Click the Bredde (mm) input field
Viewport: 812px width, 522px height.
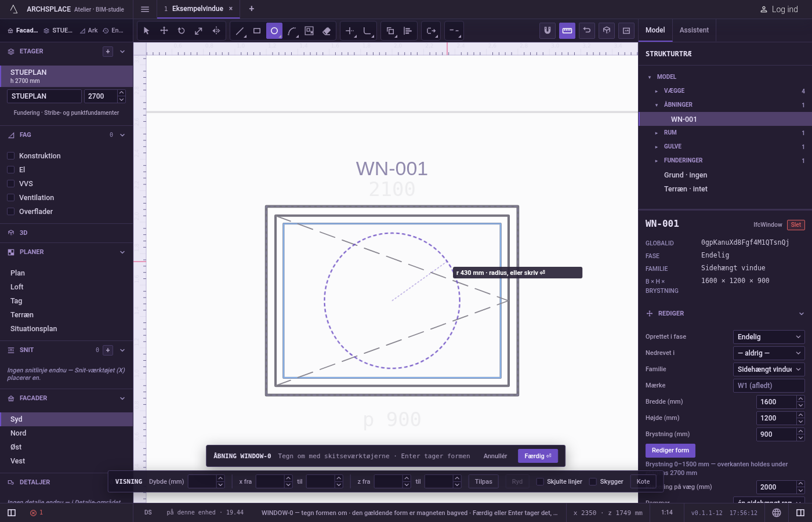pos(777,402)
